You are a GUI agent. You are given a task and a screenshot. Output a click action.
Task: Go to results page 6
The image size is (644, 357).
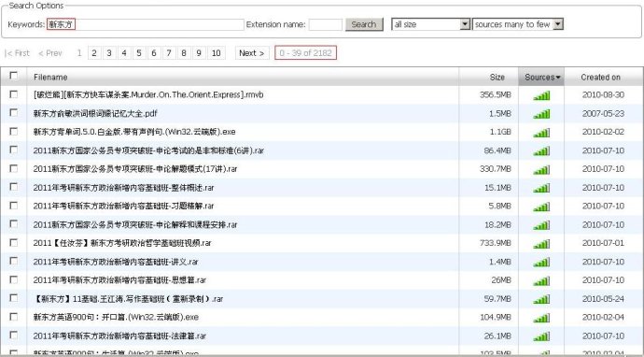(x=154, y=53)
